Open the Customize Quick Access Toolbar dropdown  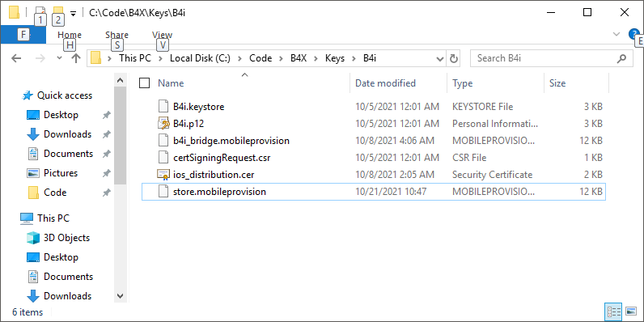(x=73, y=14)
